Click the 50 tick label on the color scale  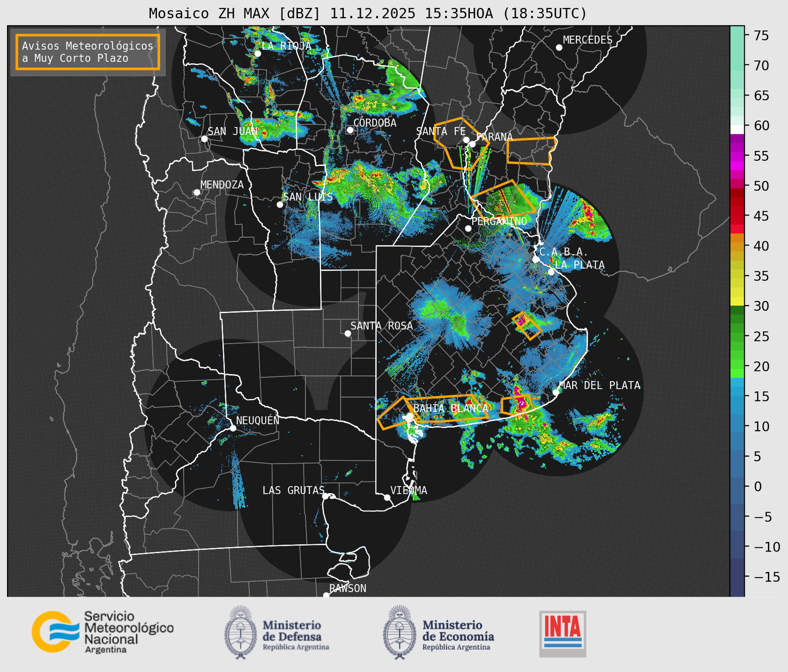click(761, 186)
